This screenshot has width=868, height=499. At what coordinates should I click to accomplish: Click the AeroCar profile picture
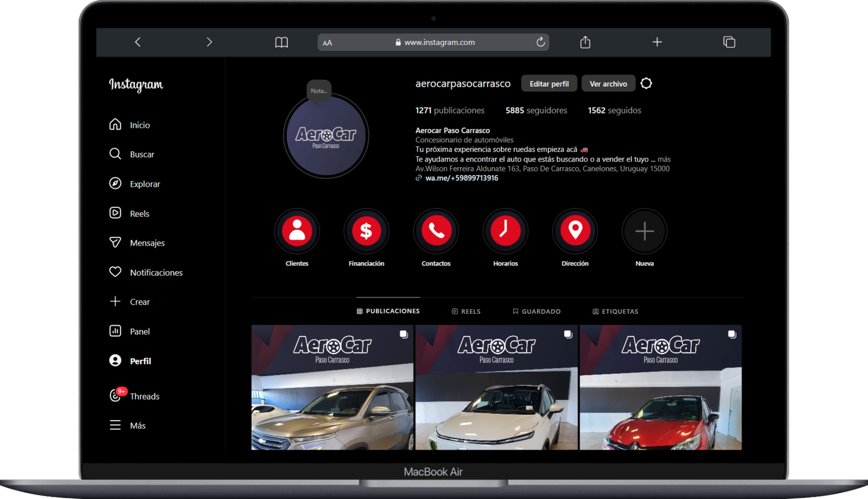point(326,135)
